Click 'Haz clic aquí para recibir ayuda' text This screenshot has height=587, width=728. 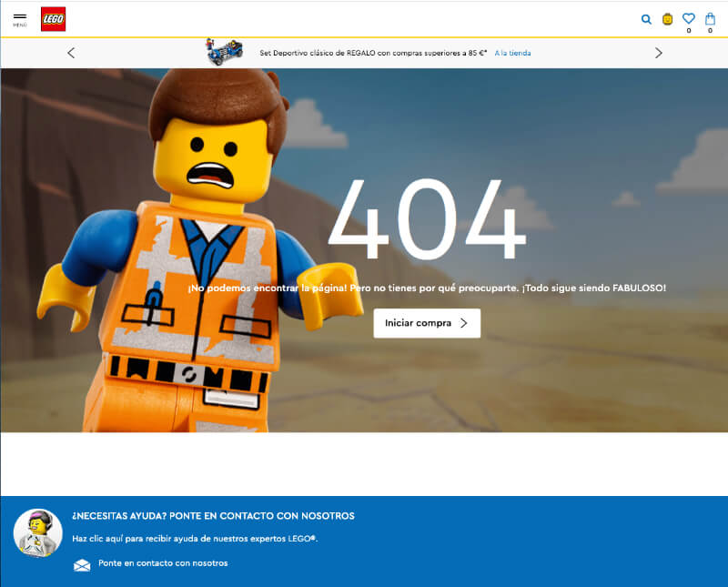coord(195,539)
